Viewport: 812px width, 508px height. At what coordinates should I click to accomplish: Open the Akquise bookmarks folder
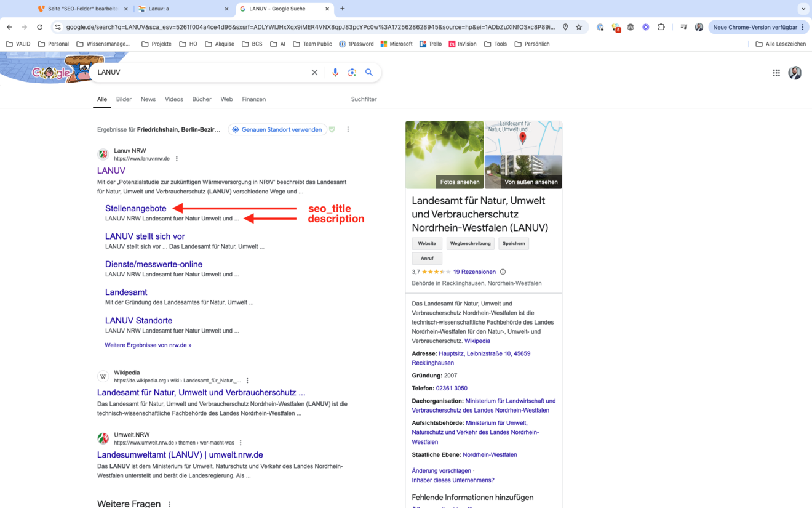pyautogui.click(x=220, y=44)
